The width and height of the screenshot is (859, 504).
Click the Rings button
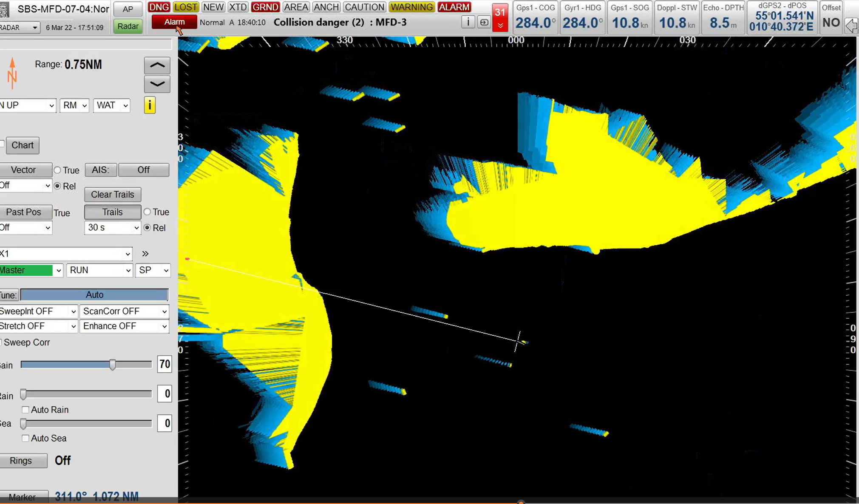coord(21,461)
